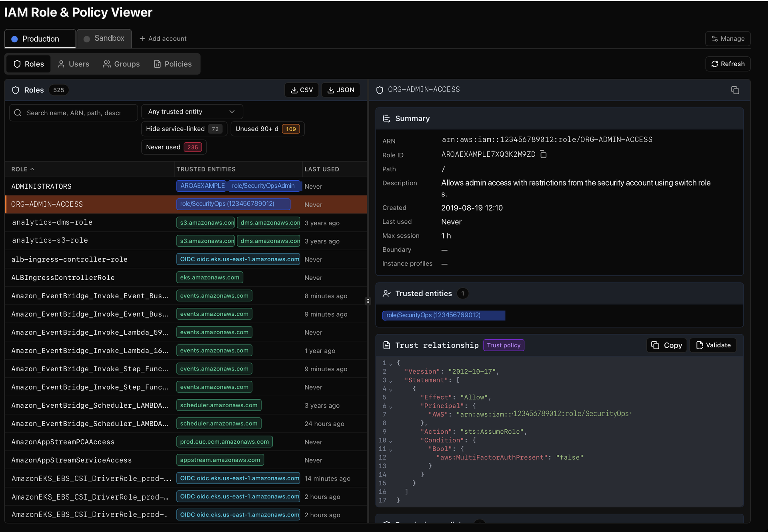Select the Production account tab
This screenshot has height=532, width=768.
pos(40,39)
